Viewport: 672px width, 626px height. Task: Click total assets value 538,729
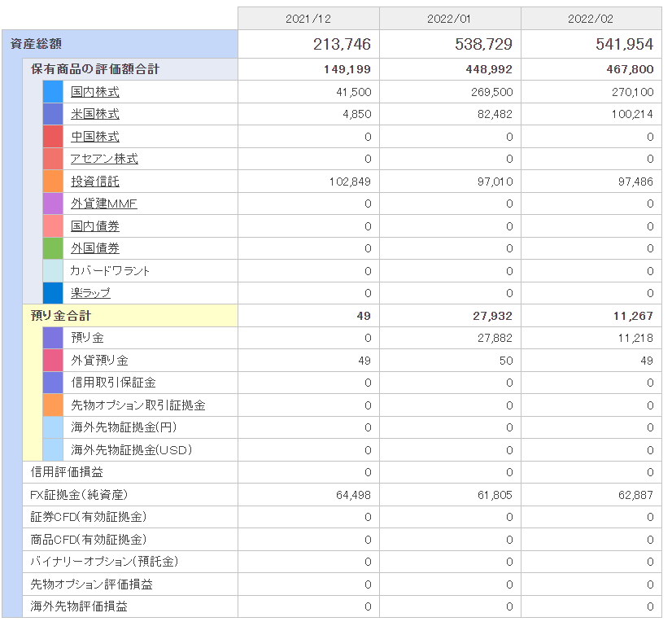pos(483,44)
